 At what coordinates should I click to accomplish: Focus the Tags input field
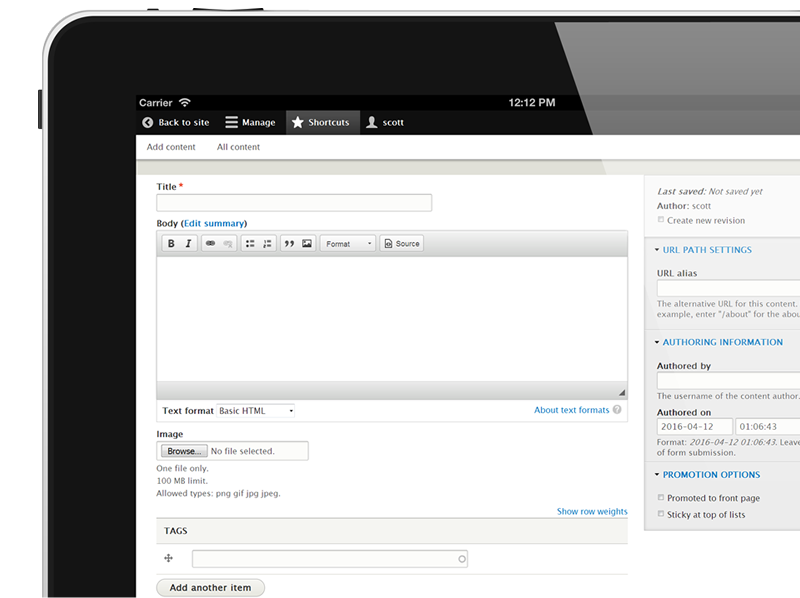[330, 559]
